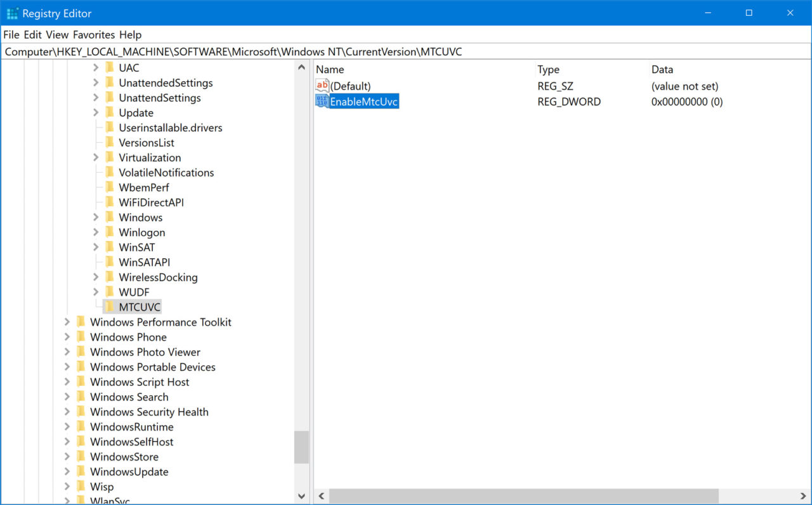The image size is (812, 505).
Task: Expand the Windows key under CurrentVersion
Action: pos(96,218)
